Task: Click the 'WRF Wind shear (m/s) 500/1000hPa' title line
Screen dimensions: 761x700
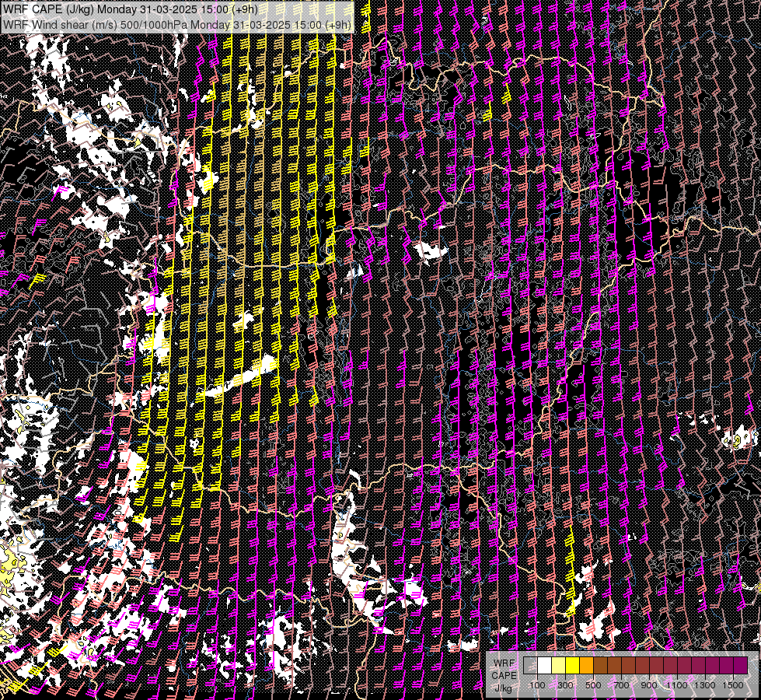Action: coord(176,25)
